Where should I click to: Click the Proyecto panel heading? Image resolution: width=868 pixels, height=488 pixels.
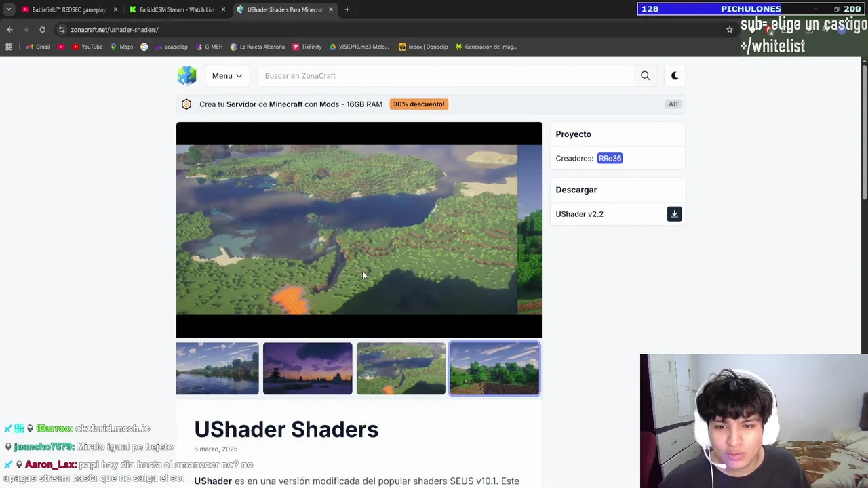(573, 134)
